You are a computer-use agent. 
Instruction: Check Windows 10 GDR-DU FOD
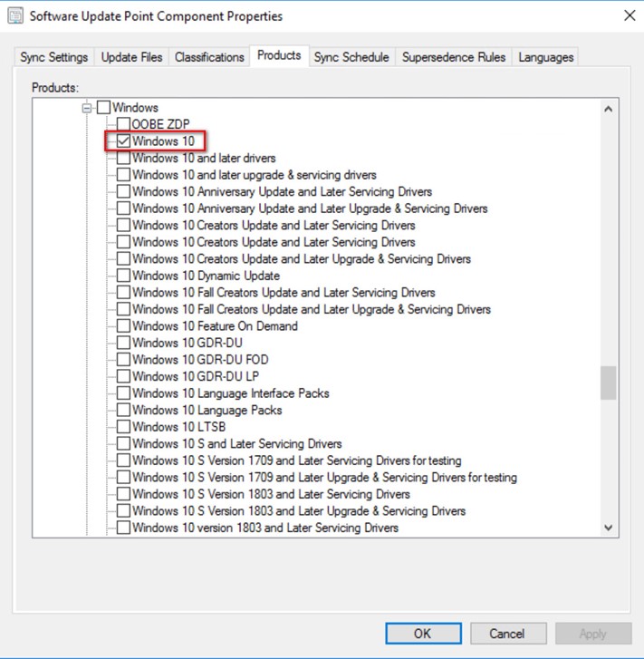(123, 359)
